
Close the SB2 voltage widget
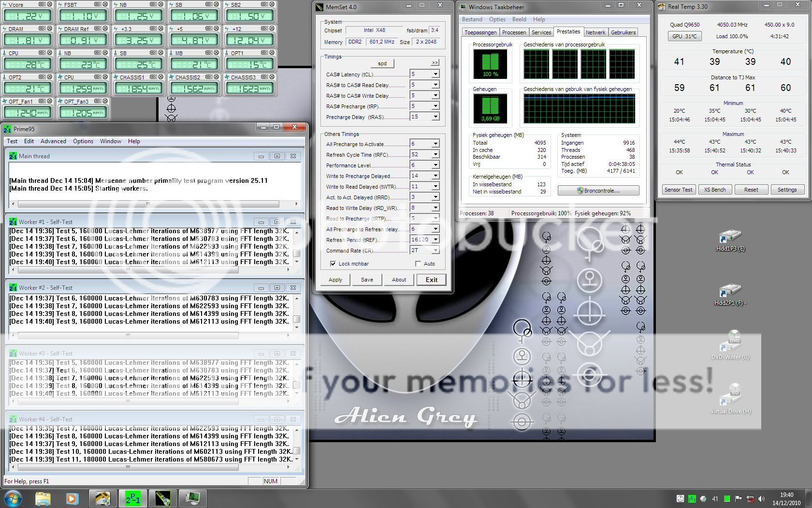[272, 4]
